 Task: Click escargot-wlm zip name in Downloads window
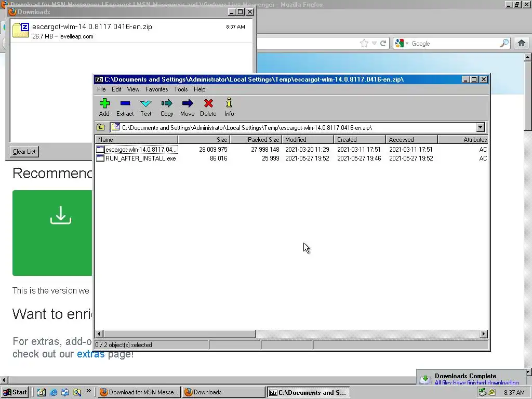[92, 27]
